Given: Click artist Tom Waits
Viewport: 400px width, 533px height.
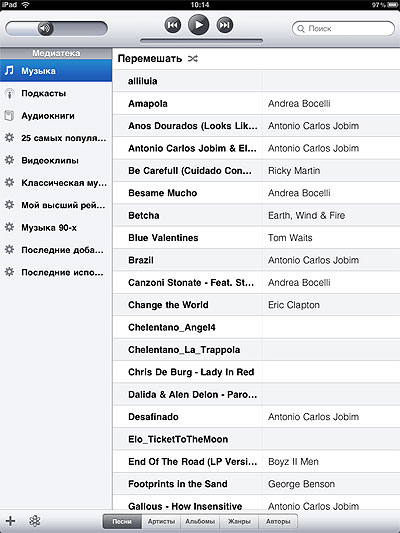Looking at the screenshot, I should pos(290,238).
